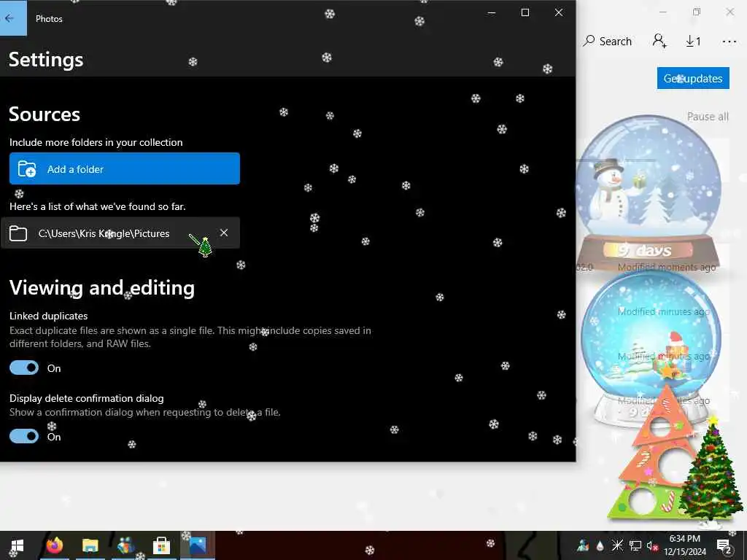Image resolution: width=747 pixels, height=560 pixels.
Task: Open Search in the Store window
Action: [x=608, y=42]
